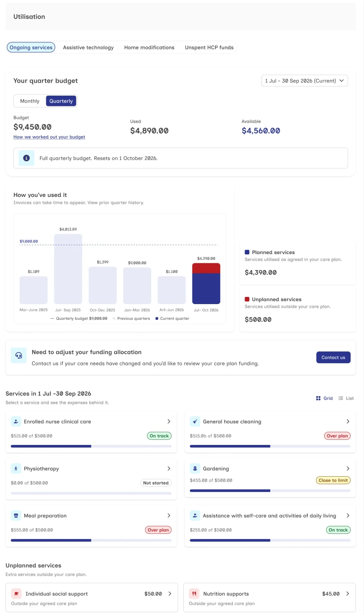Image resolution: width=364 pixels, height=615 pixels.
Task: Expand Assistance with self-care chevron
Action: 348,516
